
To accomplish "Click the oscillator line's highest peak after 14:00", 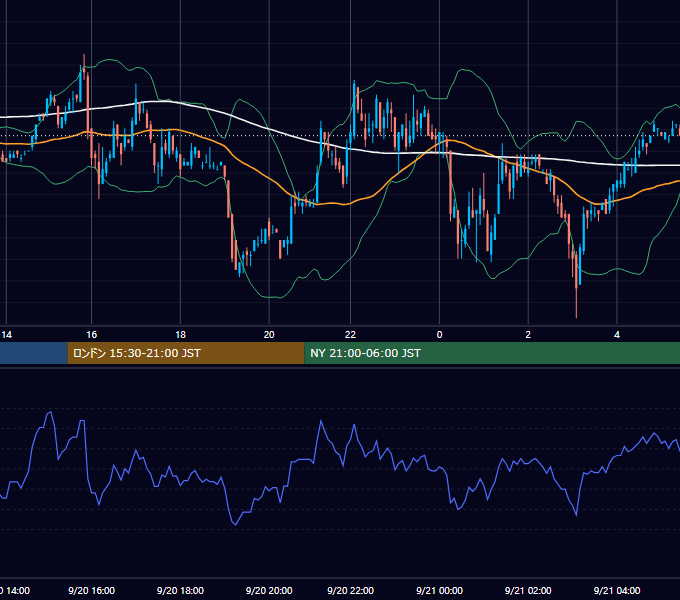I will coord(51,412).
